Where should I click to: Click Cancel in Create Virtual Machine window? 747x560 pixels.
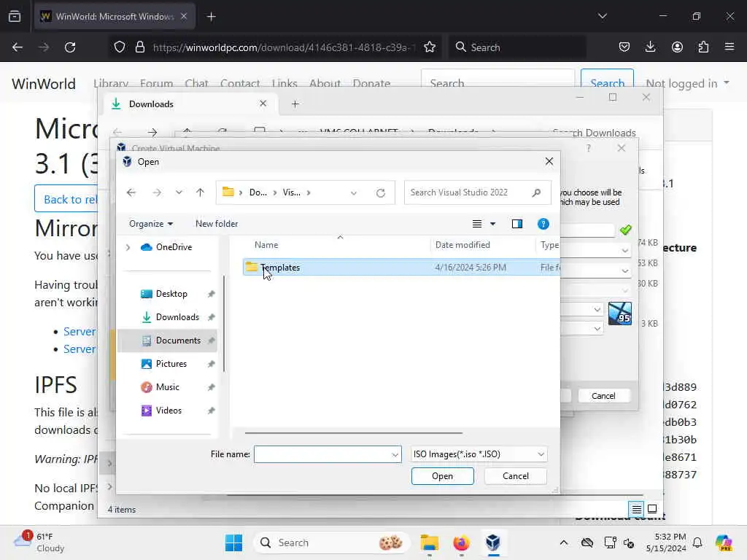coord(603,396)
